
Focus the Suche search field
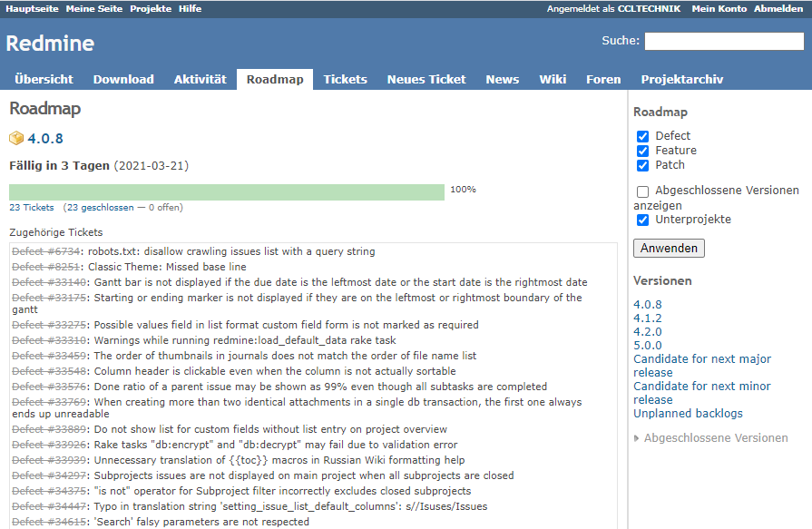[723, 41]
